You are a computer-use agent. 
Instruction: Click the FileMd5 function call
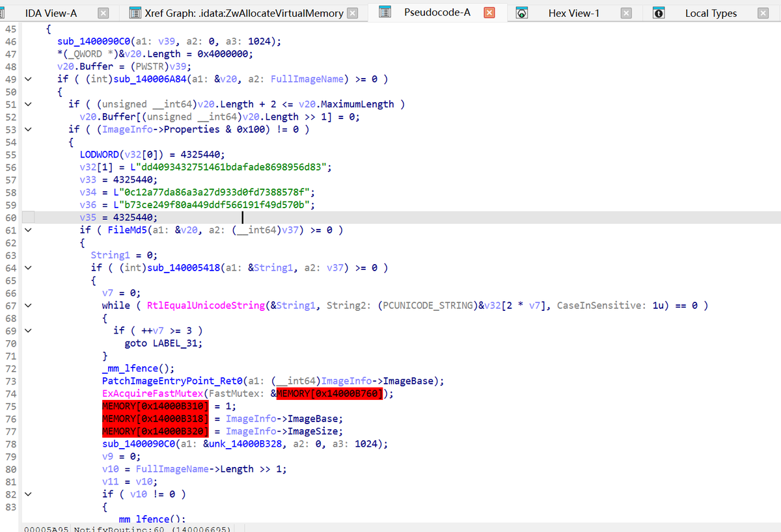click(x=128, y=230)
